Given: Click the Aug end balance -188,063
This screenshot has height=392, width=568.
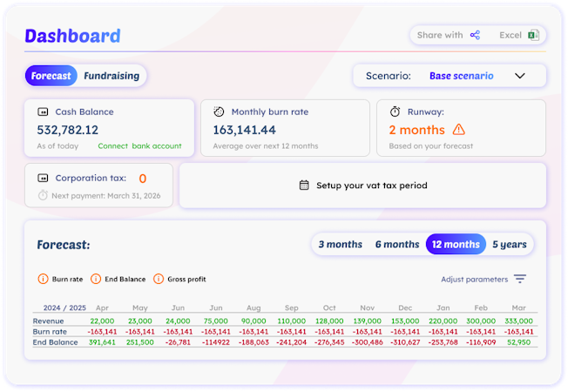Looking at the screenshot, I should (254, 342).
